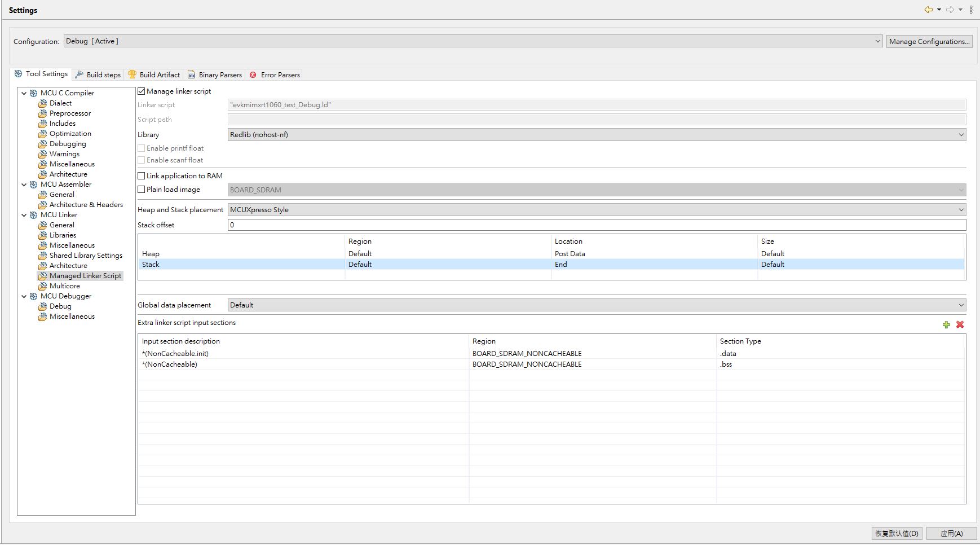980x545 pixels.
Task: Open the Binary Parsers tab
Action: point(215,74)
